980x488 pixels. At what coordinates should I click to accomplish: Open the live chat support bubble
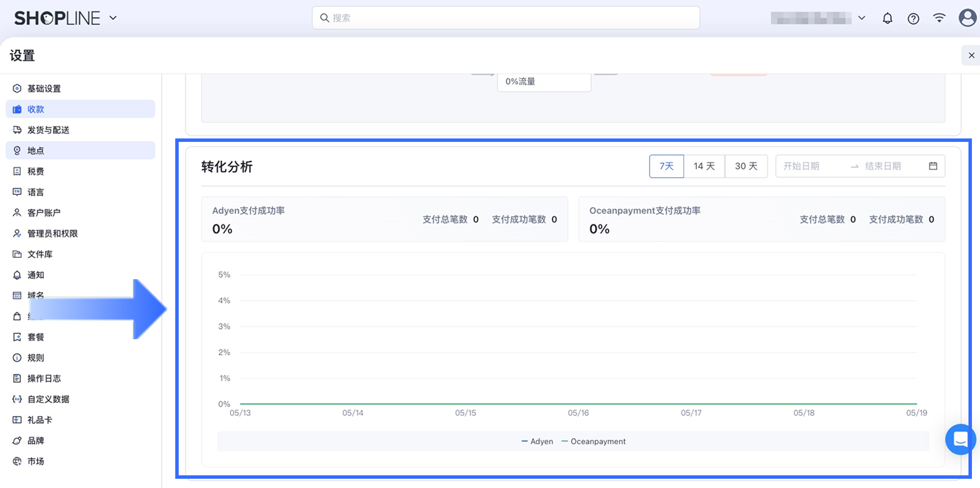pyautogui.click(x=960, y=440)
